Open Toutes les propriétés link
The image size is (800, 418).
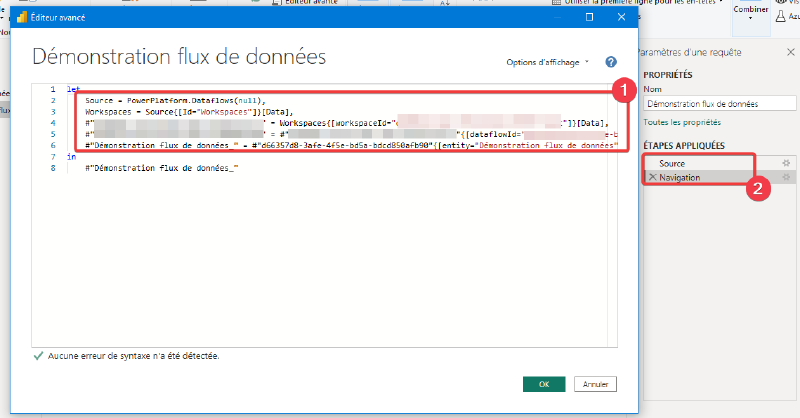[682, 122]
